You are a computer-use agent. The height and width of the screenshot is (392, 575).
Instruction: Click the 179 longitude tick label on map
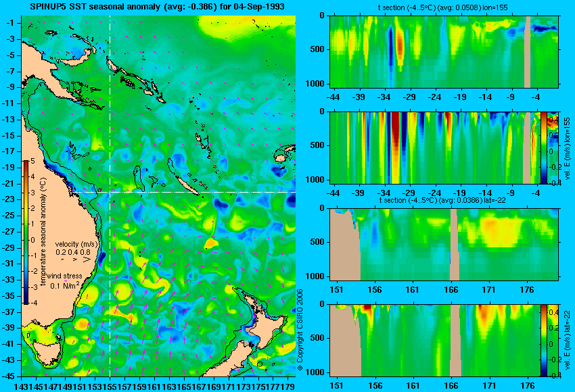289,386
